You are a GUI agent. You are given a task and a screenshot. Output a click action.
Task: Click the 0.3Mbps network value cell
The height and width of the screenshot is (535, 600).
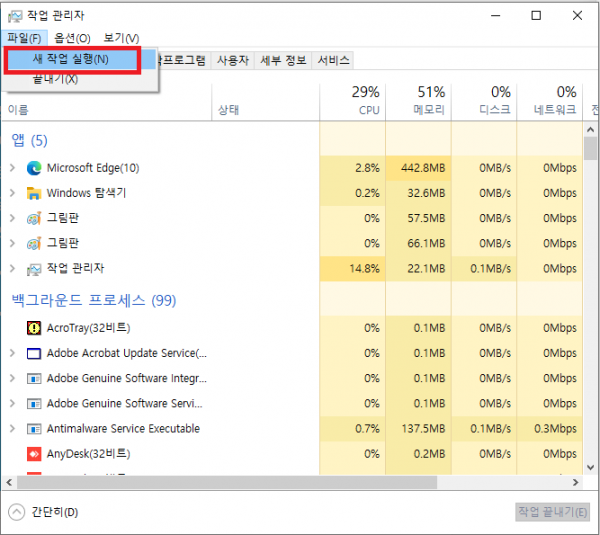[549, 429]
